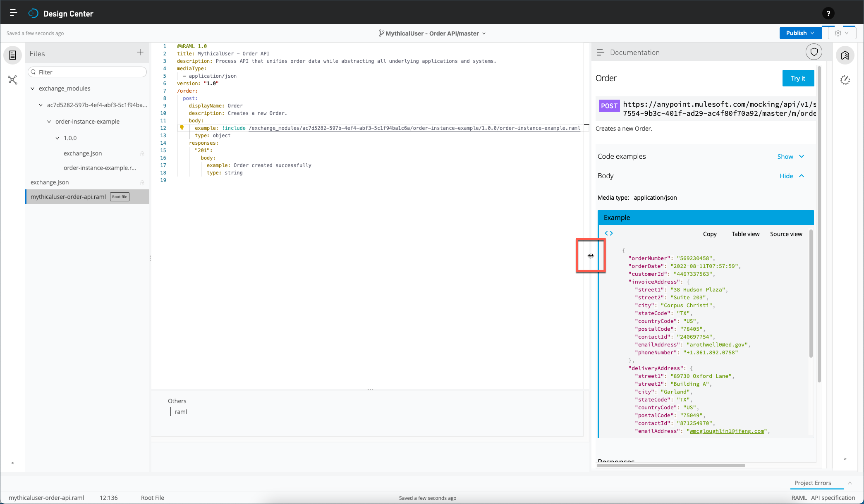This screenshot has width=864, height=504.
Task: Click the documentation horizontal scrollbar
Action: pos(671,466)
